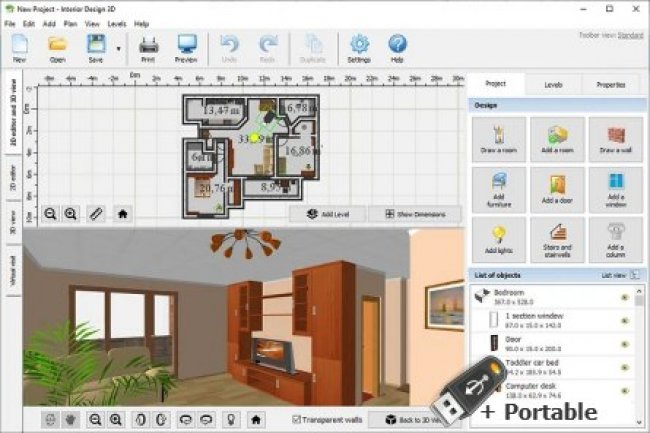Click the object list scrollbar up arrow
The width and height of the screenshot is (650, 433).
pos(639,291)
